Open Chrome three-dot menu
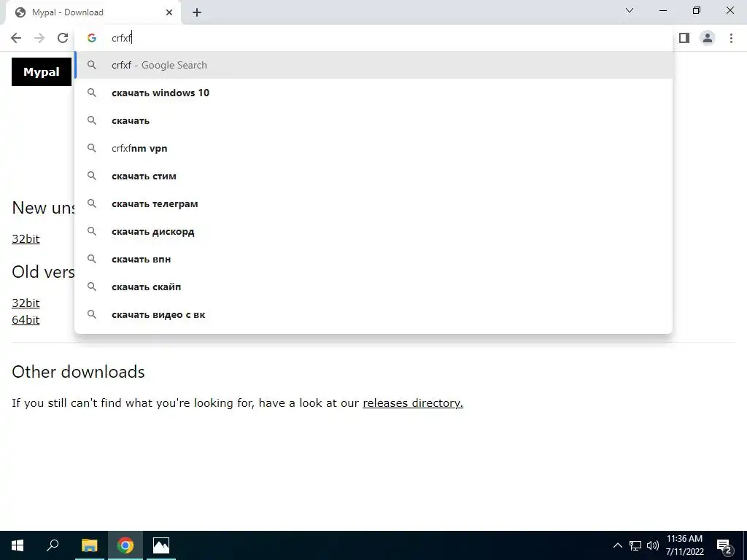This screenshot has width=747, height=560. (731, 38)
